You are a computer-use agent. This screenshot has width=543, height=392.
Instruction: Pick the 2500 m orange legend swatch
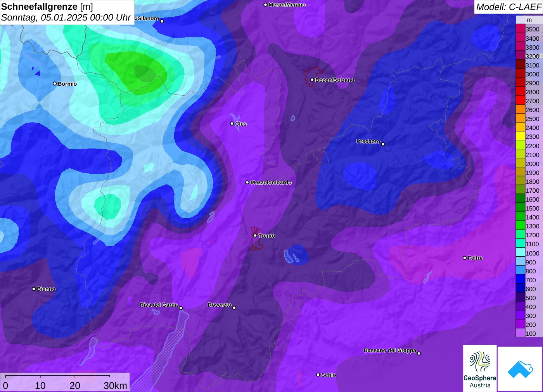point(521,118)
